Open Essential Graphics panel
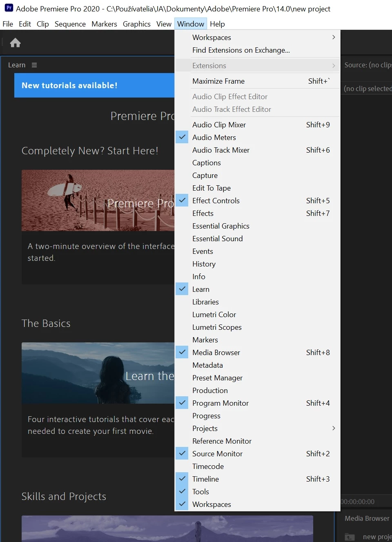Viewport: 392px width, 542px height. click(x=257, y=226)
